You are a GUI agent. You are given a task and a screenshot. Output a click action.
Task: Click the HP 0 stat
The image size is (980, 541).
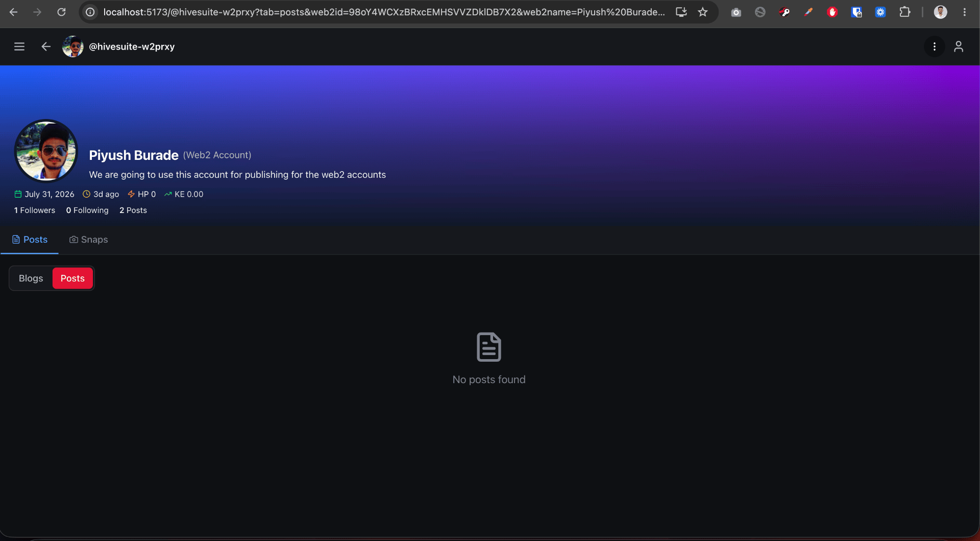point(142,194)
